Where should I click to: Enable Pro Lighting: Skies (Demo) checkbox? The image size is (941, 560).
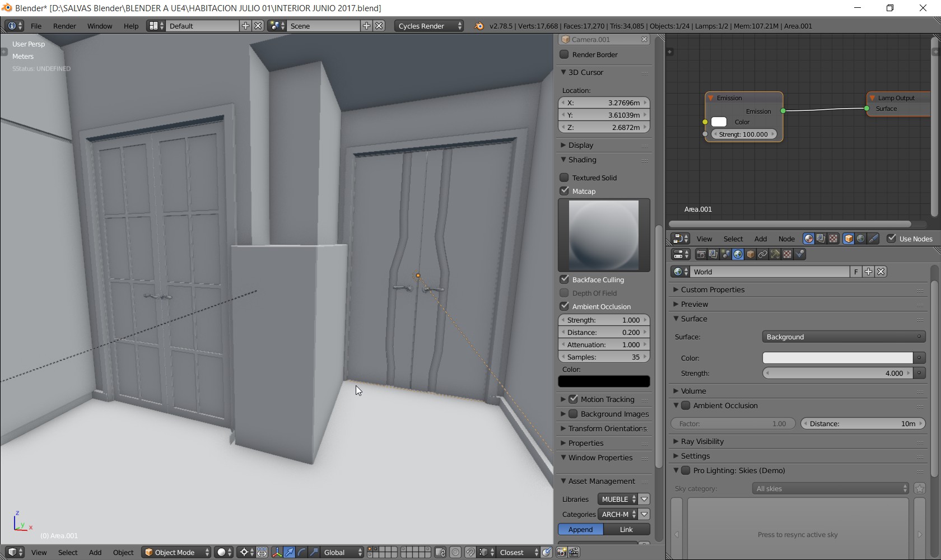point(686,470)
